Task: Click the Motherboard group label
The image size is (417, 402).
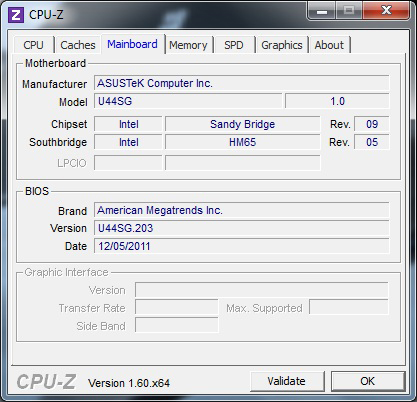Action: pyautogui.click(x=55, y=63)
